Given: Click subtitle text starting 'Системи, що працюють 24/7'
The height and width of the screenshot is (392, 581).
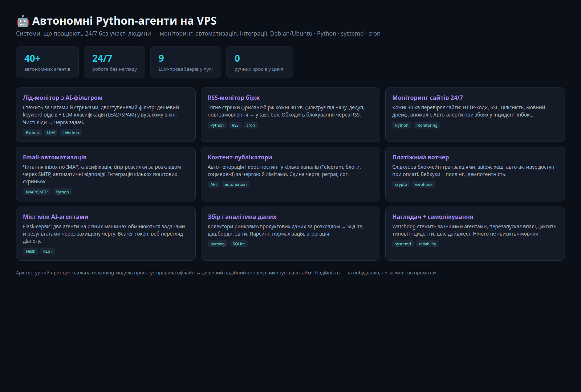Looking at the screenshot, I should [198, 33].
